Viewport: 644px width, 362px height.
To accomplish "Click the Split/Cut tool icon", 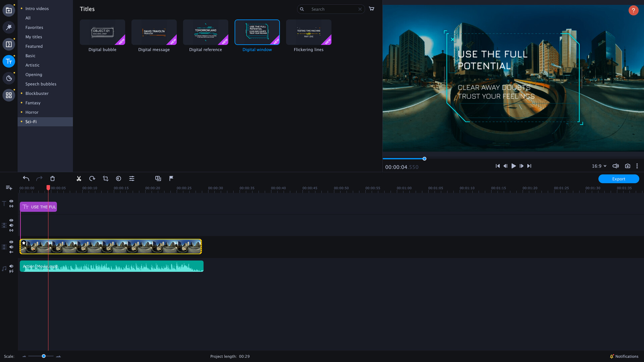I will [79, 178].
